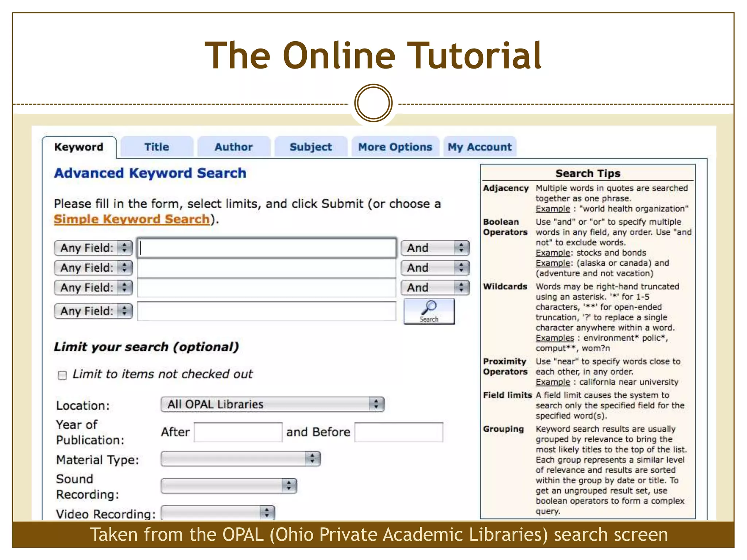Open the My Account tab

(480, 147)
